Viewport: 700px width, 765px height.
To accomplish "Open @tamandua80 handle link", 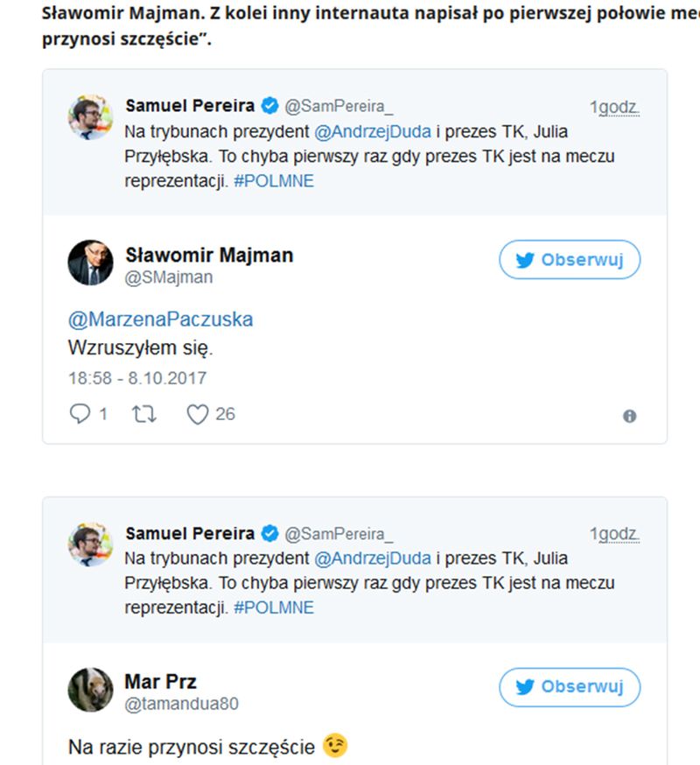I will coord(182,704).
